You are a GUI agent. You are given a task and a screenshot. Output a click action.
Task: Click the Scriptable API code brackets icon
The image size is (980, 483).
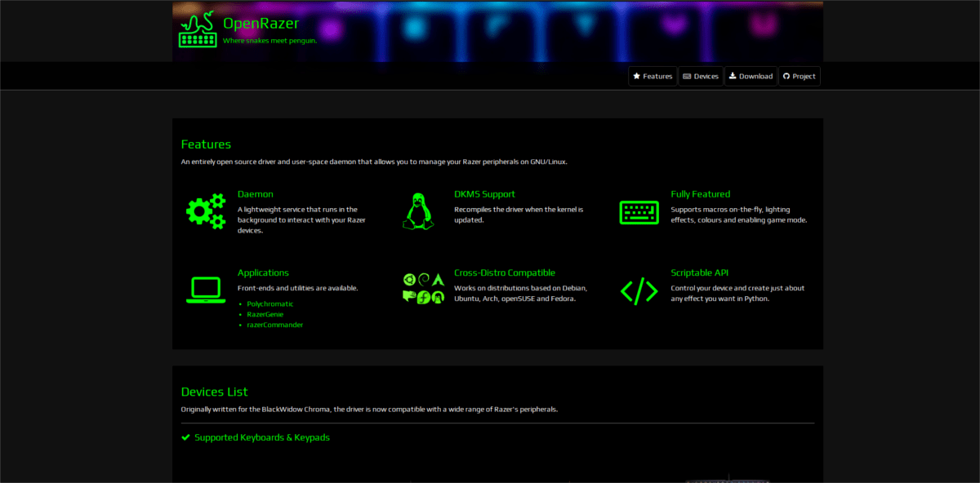point(639,290)
